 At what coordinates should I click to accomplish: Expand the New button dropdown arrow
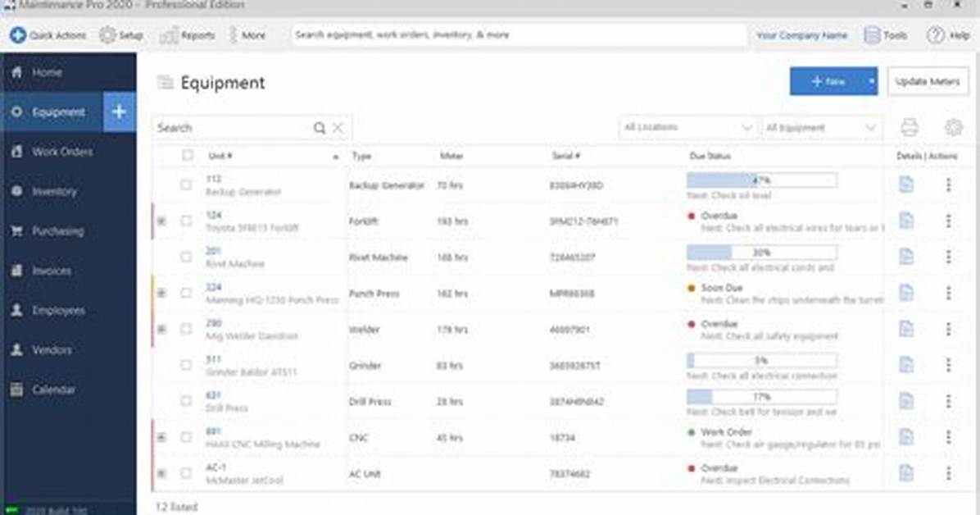click(871, 81)
